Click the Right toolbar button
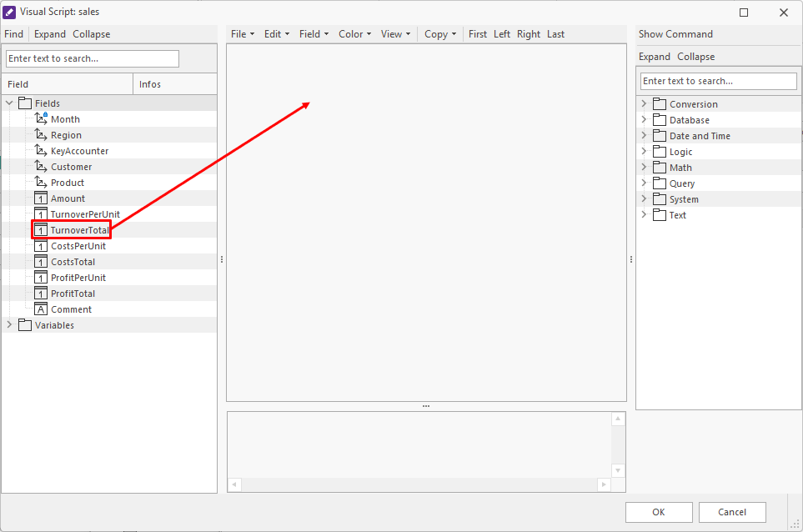This screenshot has height=532, width=803. point(529,34)
